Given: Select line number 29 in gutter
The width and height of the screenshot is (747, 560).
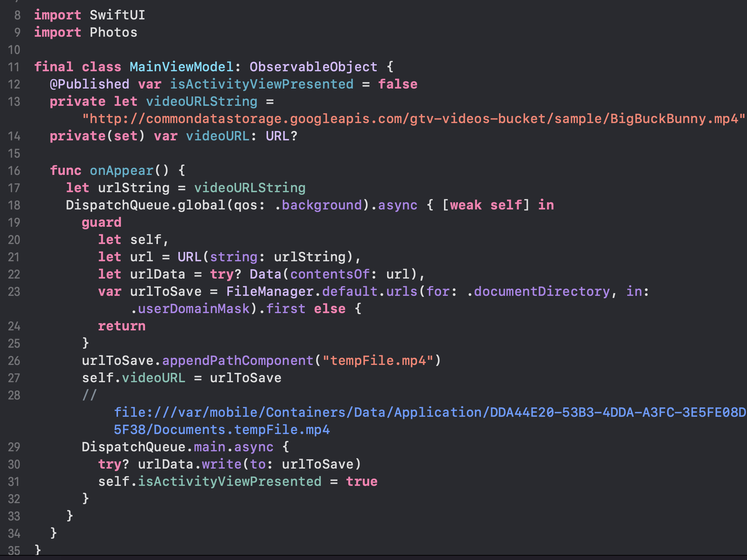Looking at the screenshot, I should 14,447.
